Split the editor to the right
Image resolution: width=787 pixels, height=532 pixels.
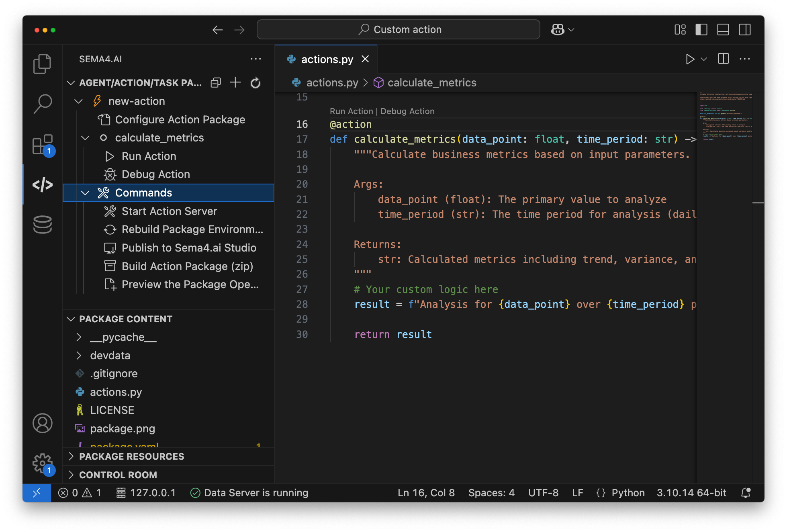pos(723,59)
